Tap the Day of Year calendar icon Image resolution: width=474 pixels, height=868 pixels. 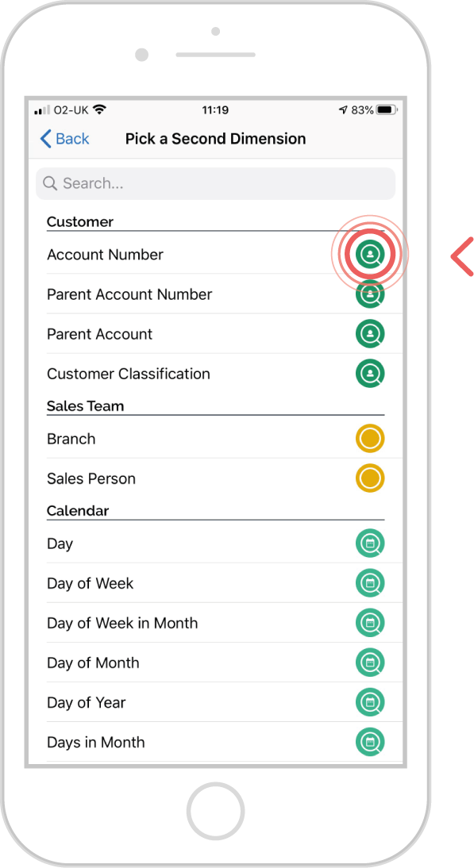pos(370,702)
